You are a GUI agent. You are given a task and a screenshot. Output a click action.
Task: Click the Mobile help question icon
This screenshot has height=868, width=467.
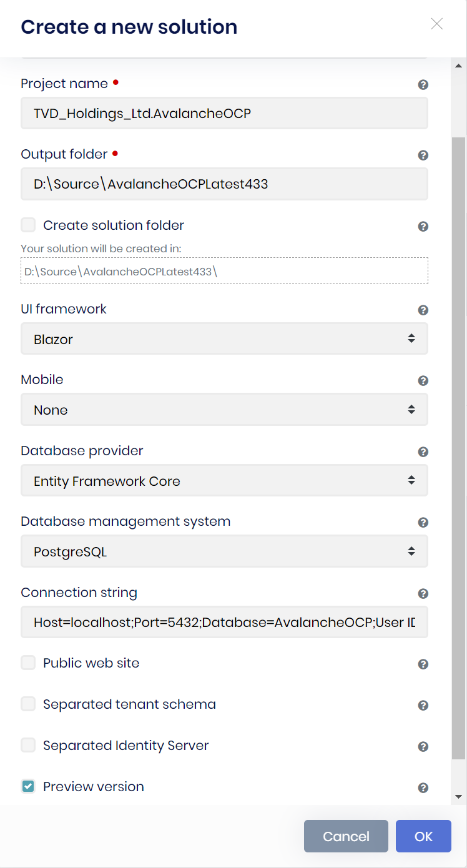tap(423, 380)
